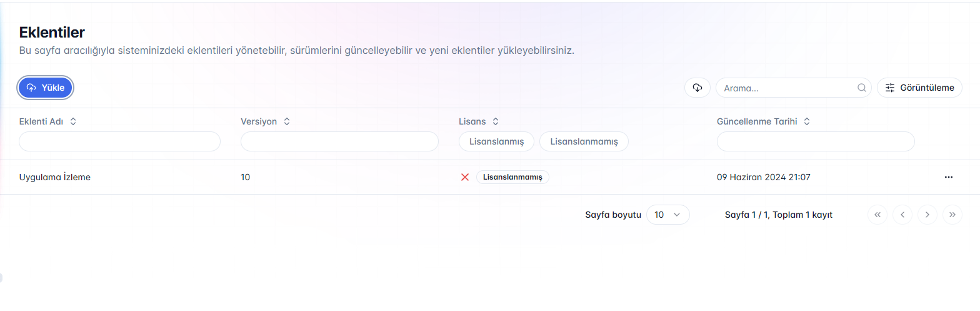Go to the previous page arrow
This screenshot has width=980, height=311.
[902, 215]
